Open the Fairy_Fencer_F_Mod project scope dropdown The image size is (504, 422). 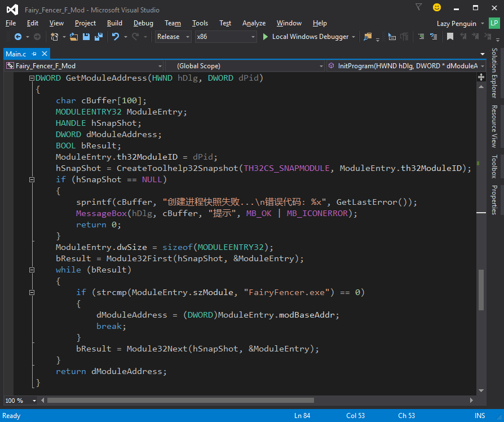click(x=84, y=66)
